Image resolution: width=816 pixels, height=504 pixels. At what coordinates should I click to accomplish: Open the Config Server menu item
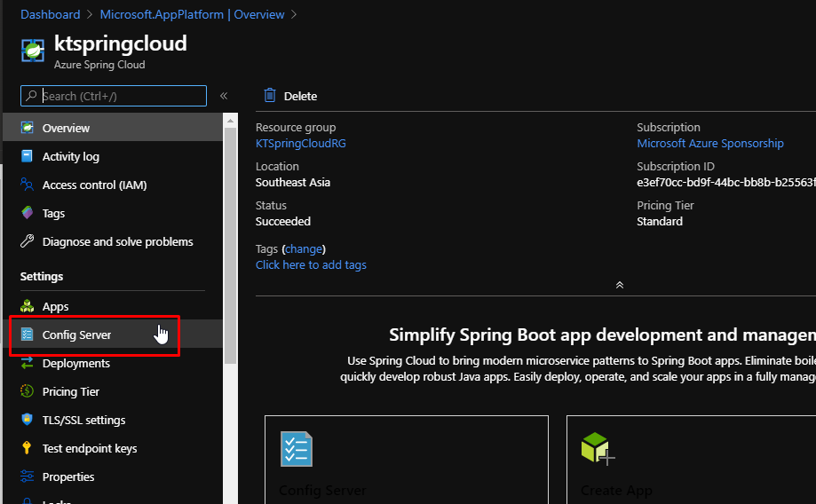coord(76,335)
